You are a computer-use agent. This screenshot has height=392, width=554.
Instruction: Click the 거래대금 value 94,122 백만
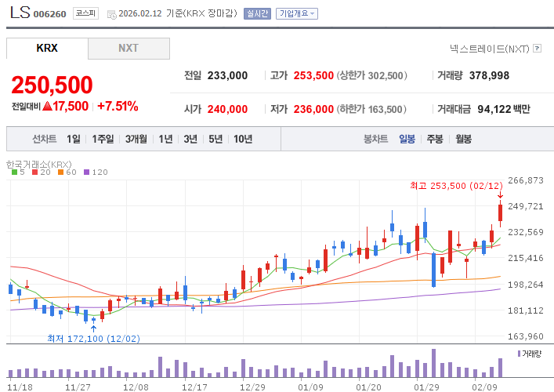(504, 109)
